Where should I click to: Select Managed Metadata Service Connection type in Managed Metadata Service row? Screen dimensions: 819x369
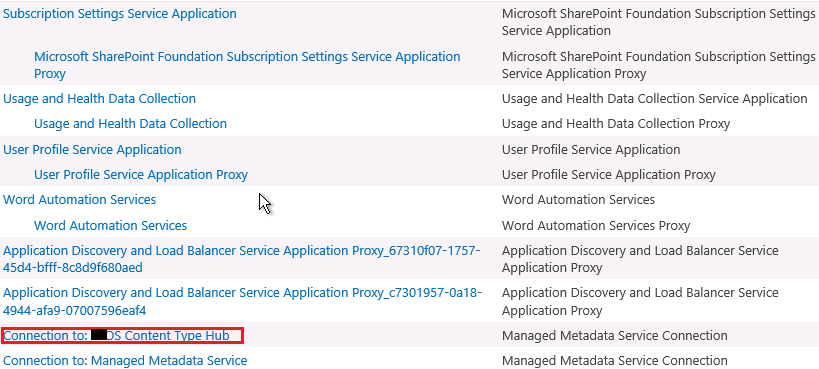tap(614, 361)
